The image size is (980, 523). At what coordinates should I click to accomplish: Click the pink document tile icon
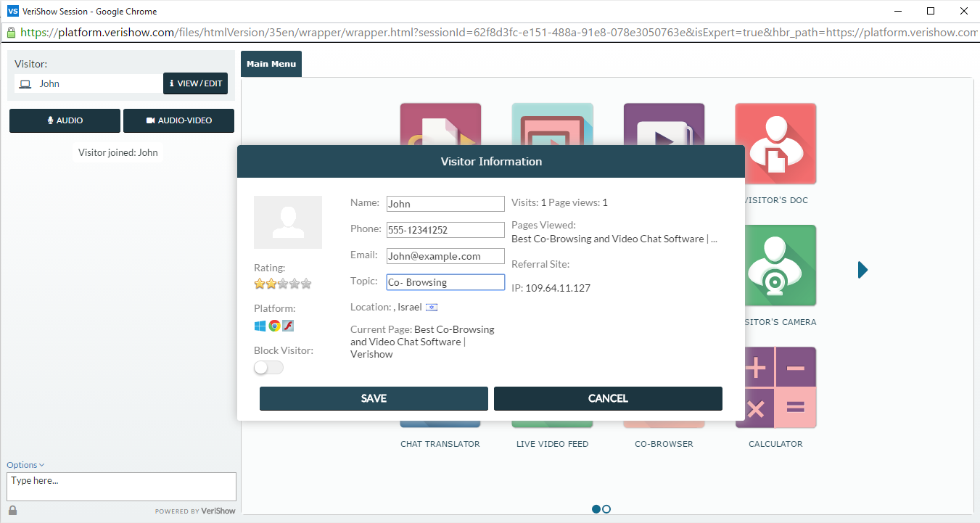440,124
